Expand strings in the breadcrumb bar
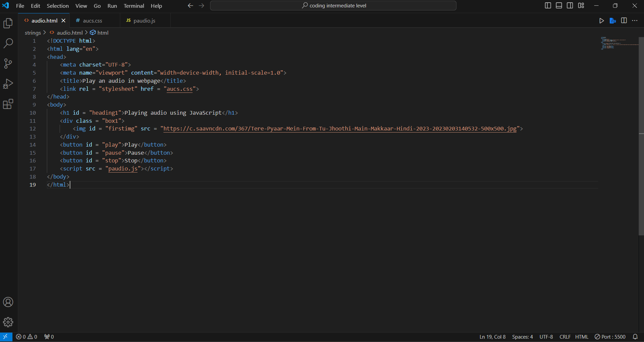 click(x=32, y=33)
